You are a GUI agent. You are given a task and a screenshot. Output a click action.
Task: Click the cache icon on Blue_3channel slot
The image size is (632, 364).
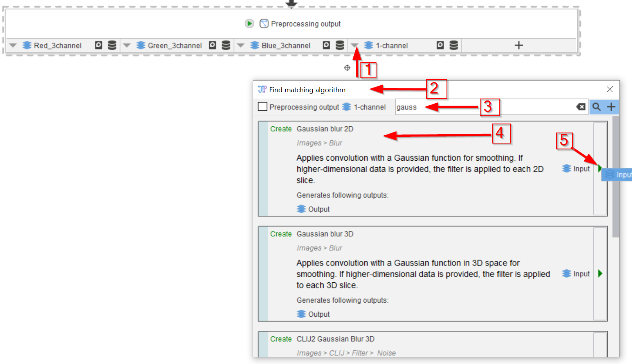[326, 45]
